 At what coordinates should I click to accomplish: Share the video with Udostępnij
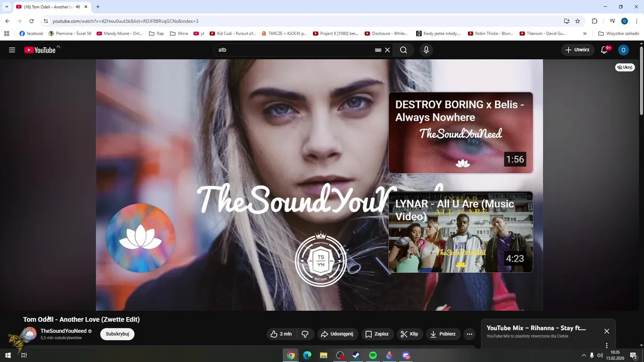(x=338, y=334)
